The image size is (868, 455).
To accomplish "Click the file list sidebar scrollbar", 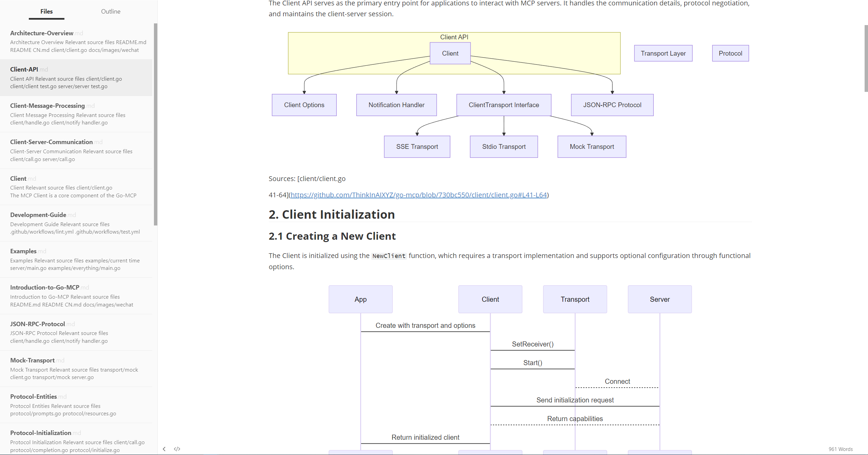I will [x=156, y=124].
